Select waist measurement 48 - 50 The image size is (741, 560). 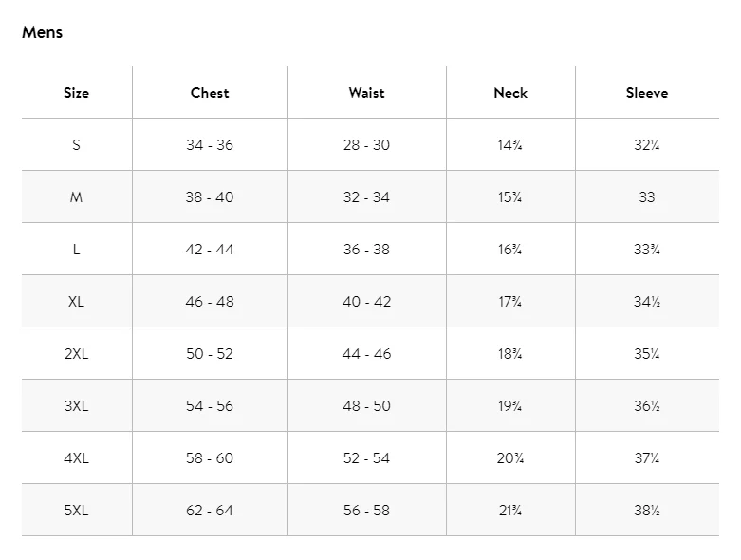click(366, 406)
